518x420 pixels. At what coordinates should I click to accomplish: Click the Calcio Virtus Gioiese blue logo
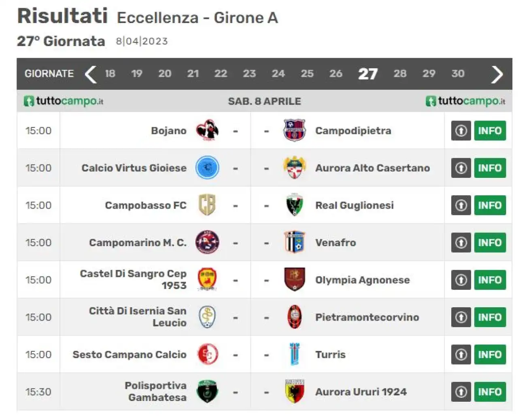pyautogui.click(x=207, y=168)
